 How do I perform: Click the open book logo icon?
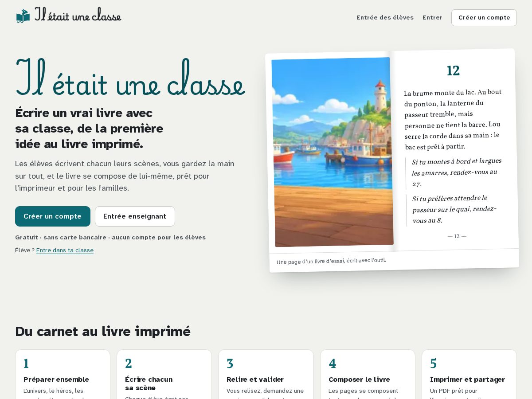[x=23, y=16]
